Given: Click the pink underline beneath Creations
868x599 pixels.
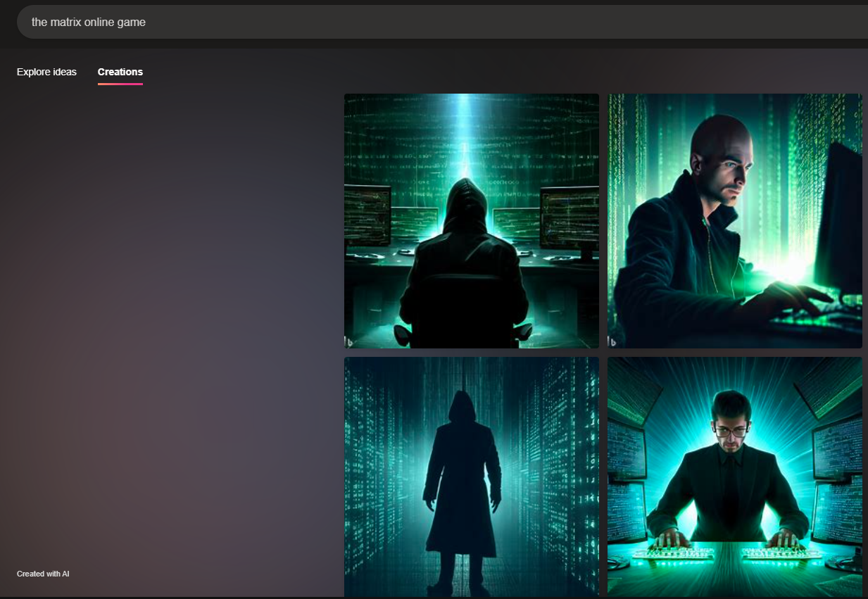Looking at the screenshot, I should click(120, 84).
